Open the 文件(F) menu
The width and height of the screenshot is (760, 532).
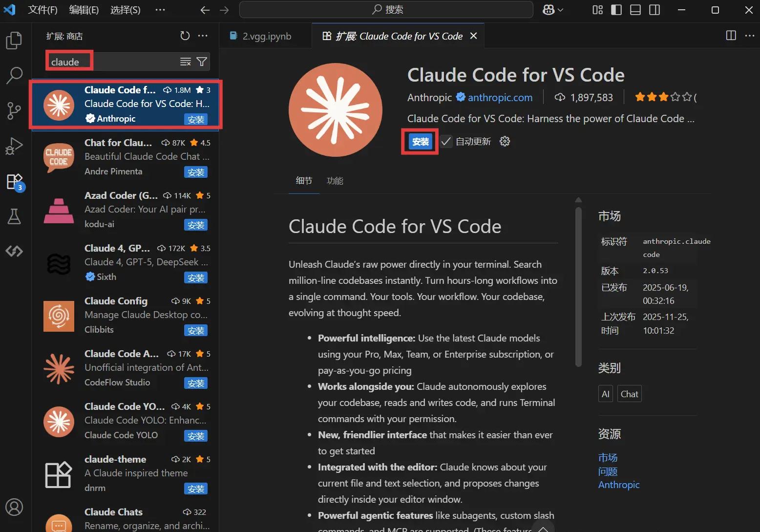[x=42, y=10]
